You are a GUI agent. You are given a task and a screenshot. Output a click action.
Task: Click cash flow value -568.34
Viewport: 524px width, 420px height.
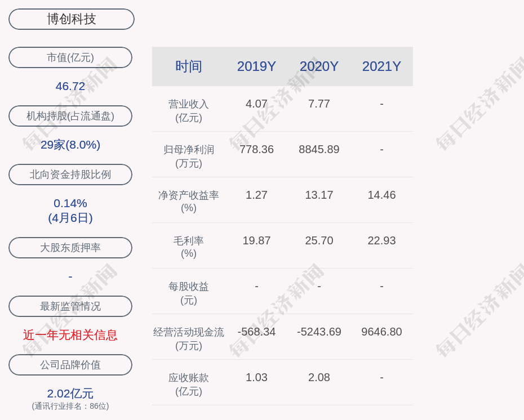pyautogui.click(x=257, y=332)
